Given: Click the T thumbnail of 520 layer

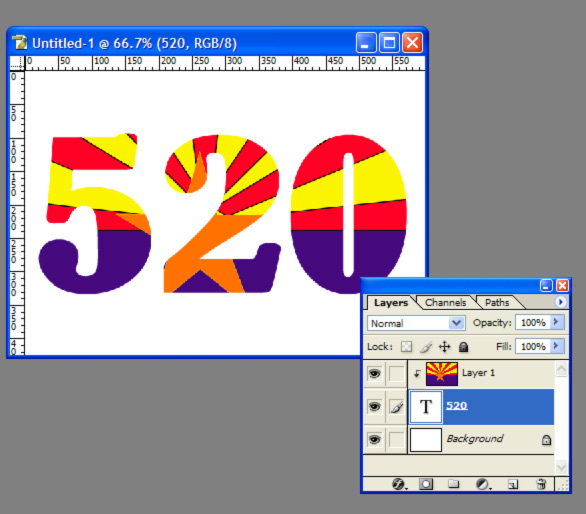Looking at the screenshot, I should coord(426,406).
